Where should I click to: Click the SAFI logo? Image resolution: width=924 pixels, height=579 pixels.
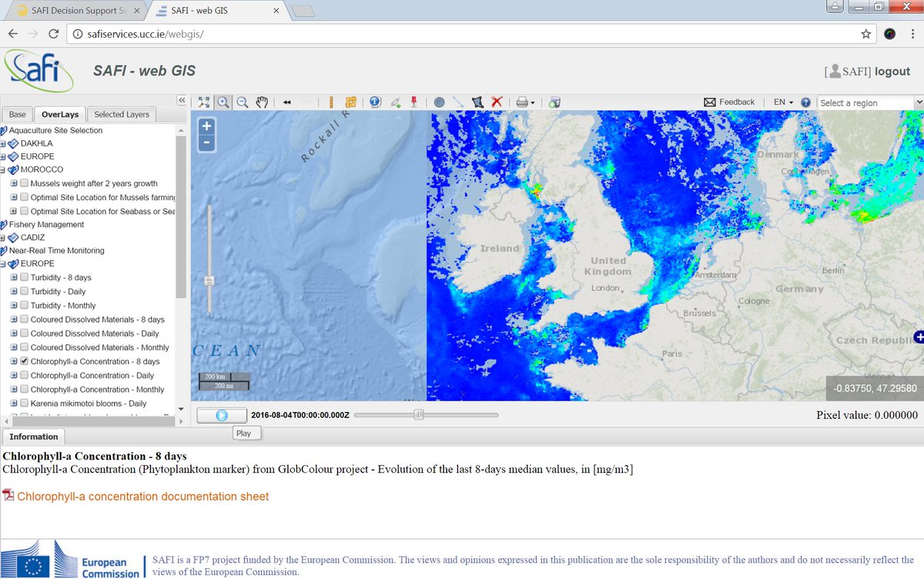pos(38,71)
